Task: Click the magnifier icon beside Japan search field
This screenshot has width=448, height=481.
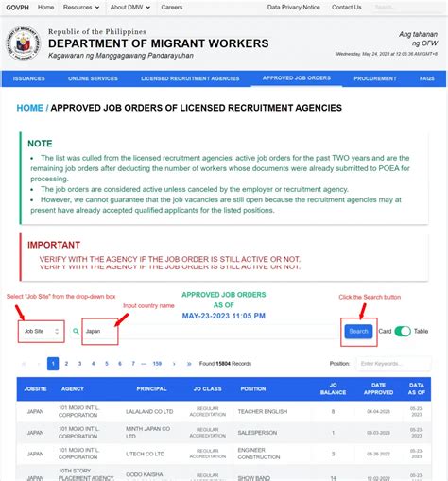Action: pos(76,331)
